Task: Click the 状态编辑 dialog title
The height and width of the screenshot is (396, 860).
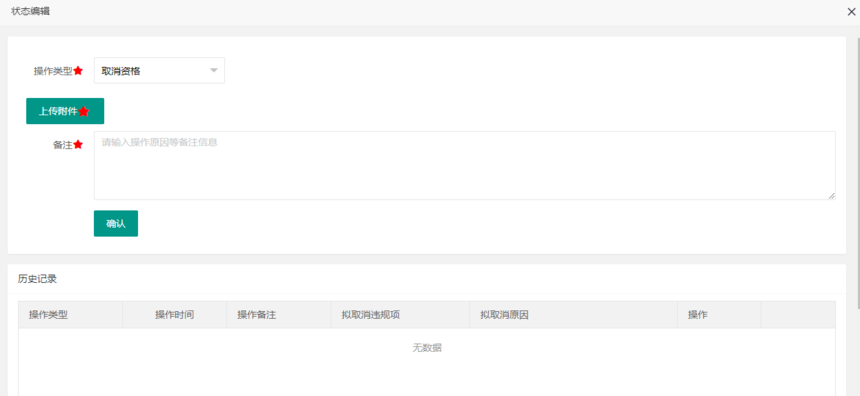Action: 30,11
